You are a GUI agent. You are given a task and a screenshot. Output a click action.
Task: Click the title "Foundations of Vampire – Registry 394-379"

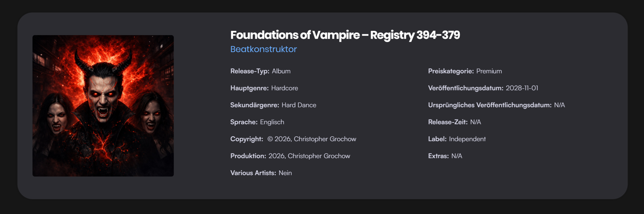(x=345, y=35)
